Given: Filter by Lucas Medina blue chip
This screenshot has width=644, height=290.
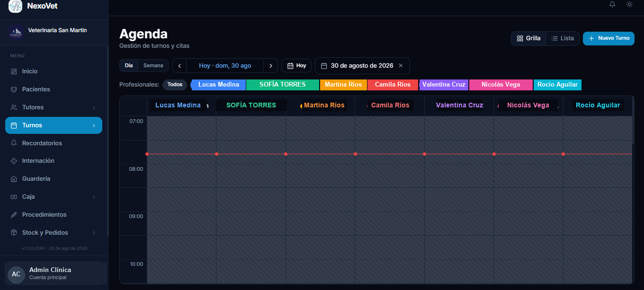Looking at the screenshot, I should 218,85.
